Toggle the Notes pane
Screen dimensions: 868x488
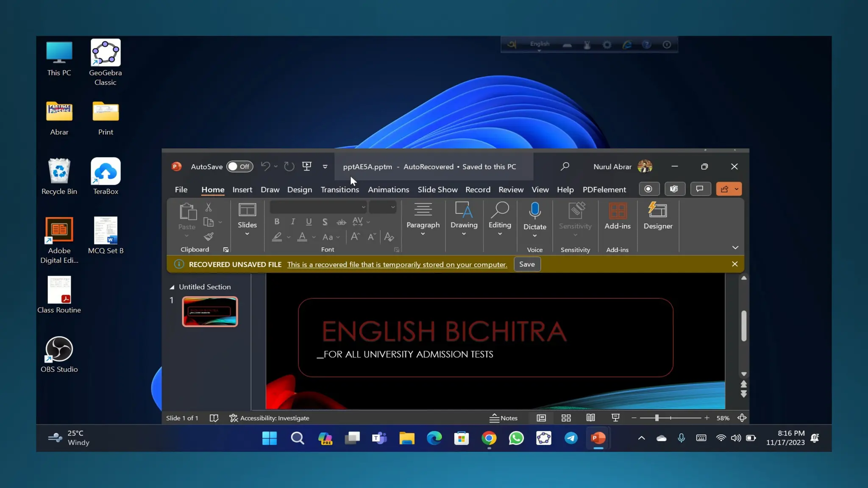pos(504,418)
